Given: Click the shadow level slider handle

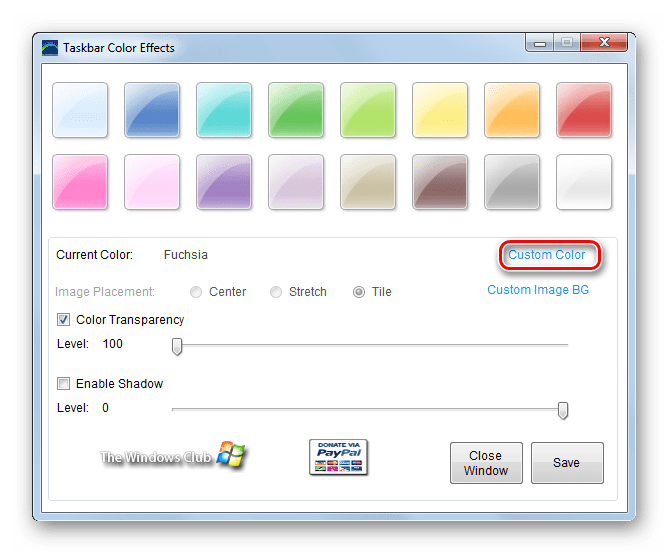Looking at the screenshot, I should (x=563, y=411).
